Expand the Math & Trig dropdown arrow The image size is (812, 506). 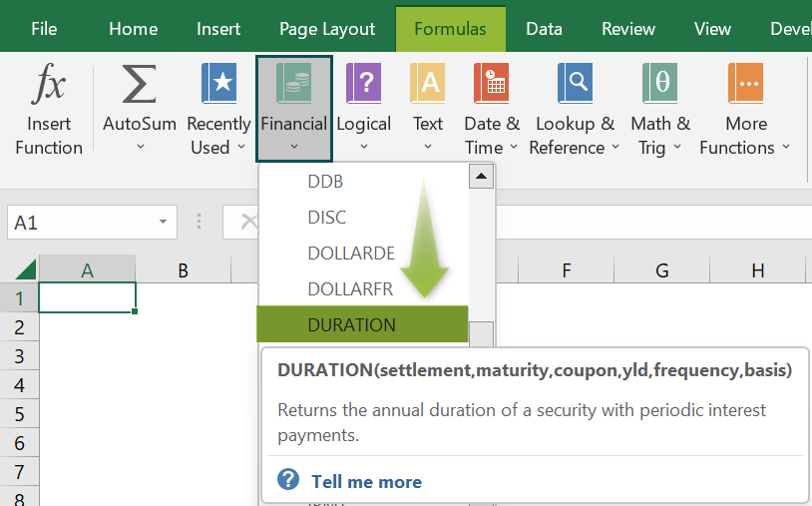point(677,147)
